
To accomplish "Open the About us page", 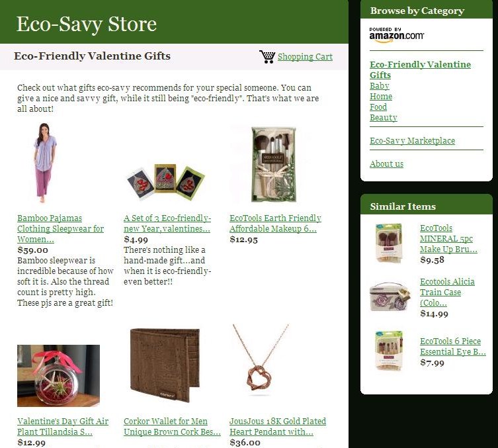I will coord(386,164).
